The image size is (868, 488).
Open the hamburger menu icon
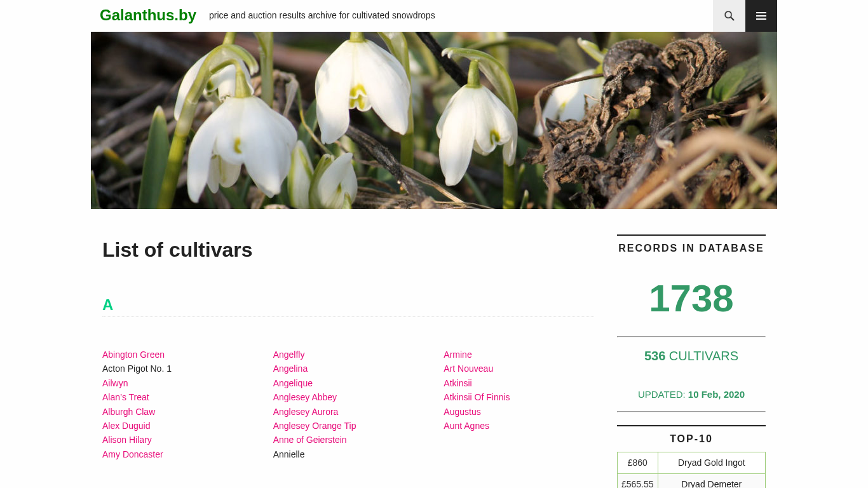(x=761, y=16)
